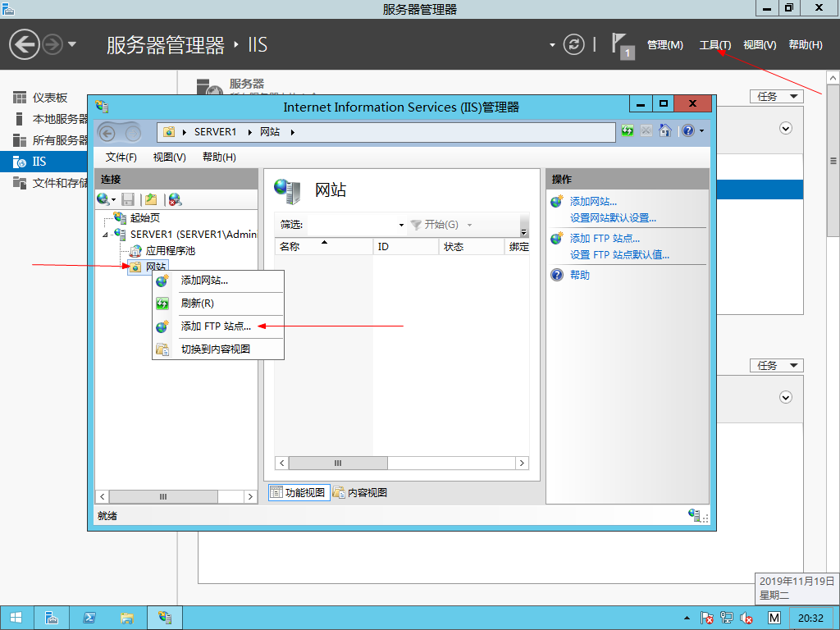This screenshot has height=630, width=840.
Task: Click stop icon in IIS address bar
Action: tap(646, 130)
